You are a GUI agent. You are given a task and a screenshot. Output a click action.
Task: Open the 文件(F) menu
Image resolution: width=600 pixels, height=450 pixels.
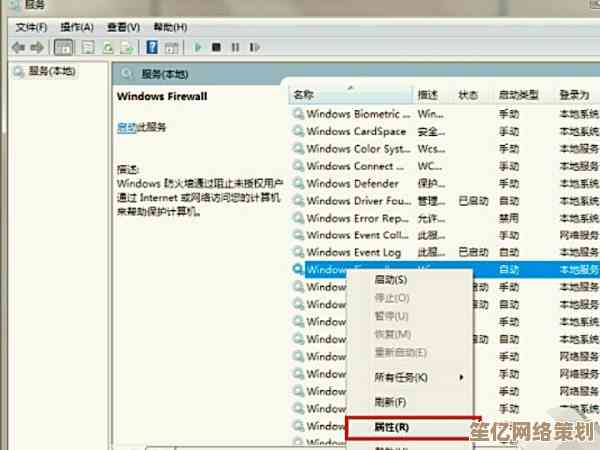coord(26,27)
